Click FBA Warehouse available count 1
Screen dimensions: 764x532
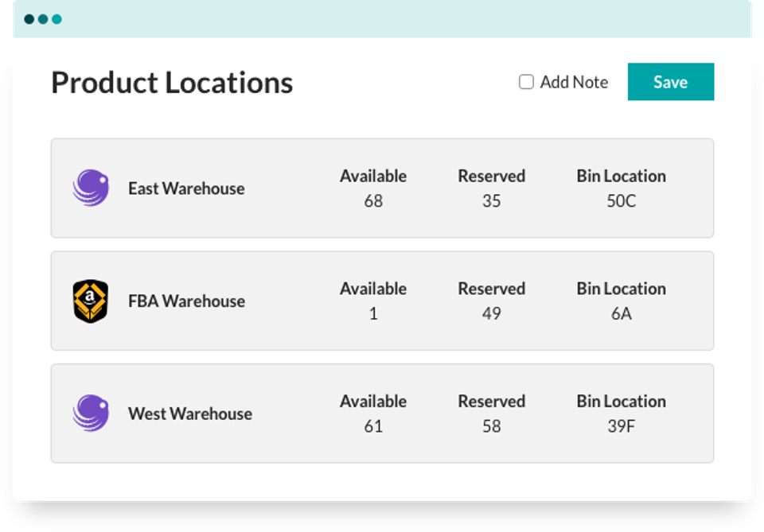pos(373,314)
